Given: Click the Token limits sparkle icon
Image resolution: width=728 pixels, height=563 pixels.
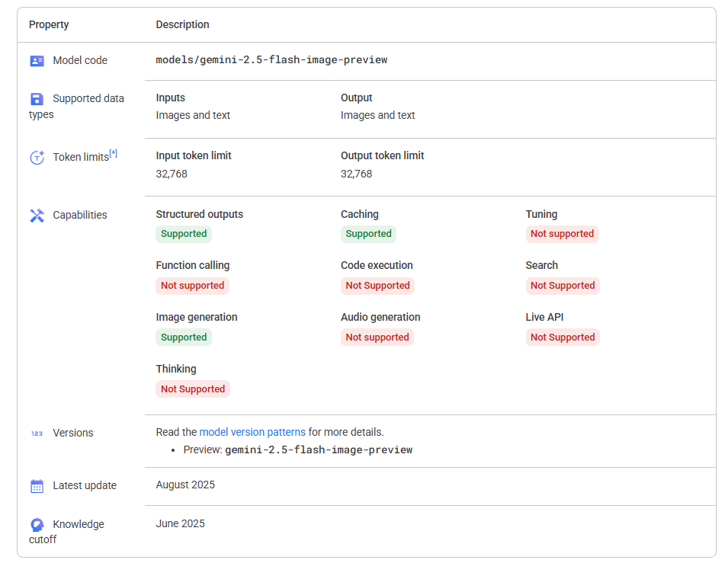Looking at the screenshot, I should coord(37,158).
